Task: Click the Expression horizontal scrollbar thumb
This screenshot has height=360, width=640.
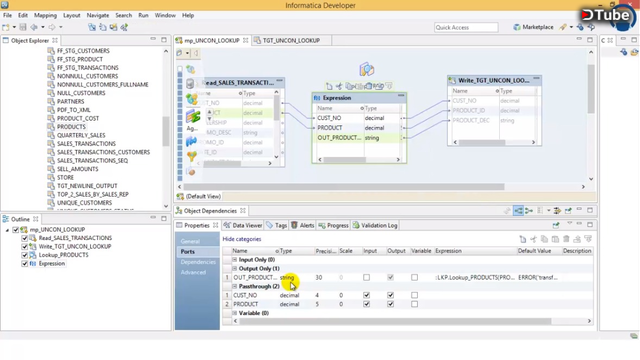Action: [x=344, y=160]
